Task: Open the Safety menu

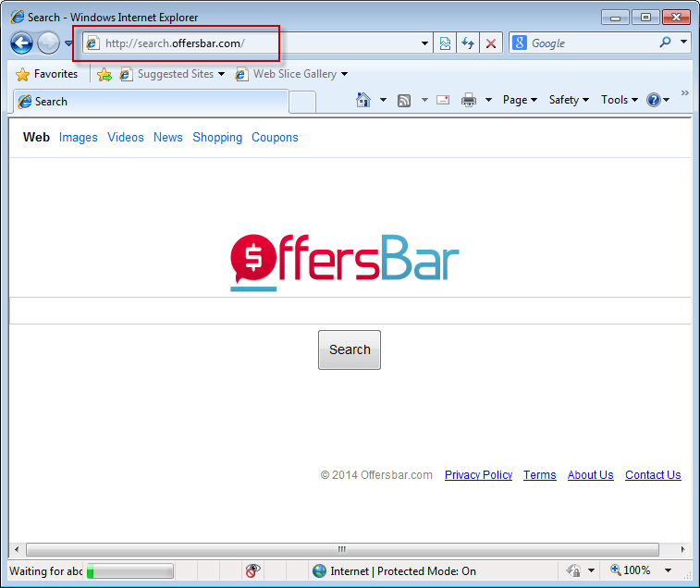Action: (569, 100)
